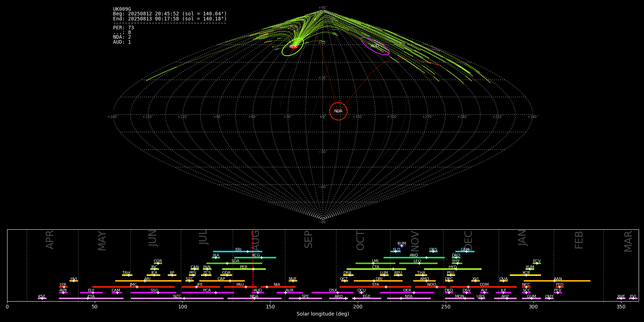Click the AAN shower bar in timeline
The width and height of the screenshot is (644, 322).
(557, 281)
